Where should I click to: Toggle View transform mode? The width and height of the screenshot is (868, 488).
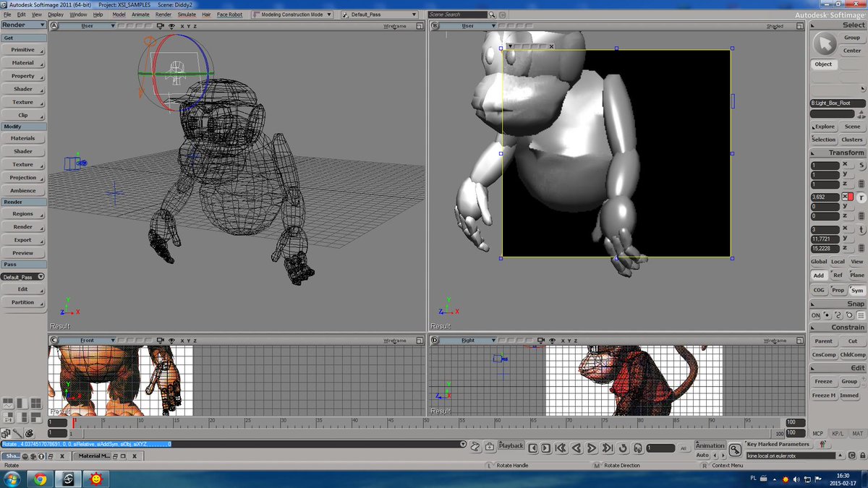857,262
